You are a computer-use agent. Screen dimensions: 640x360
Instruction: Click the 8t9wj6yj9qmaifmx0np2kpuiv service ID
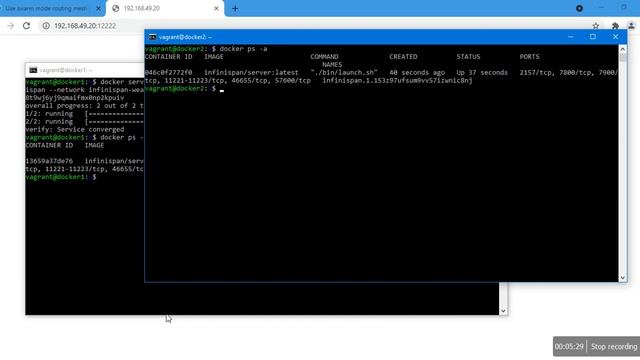pos(75,98)
